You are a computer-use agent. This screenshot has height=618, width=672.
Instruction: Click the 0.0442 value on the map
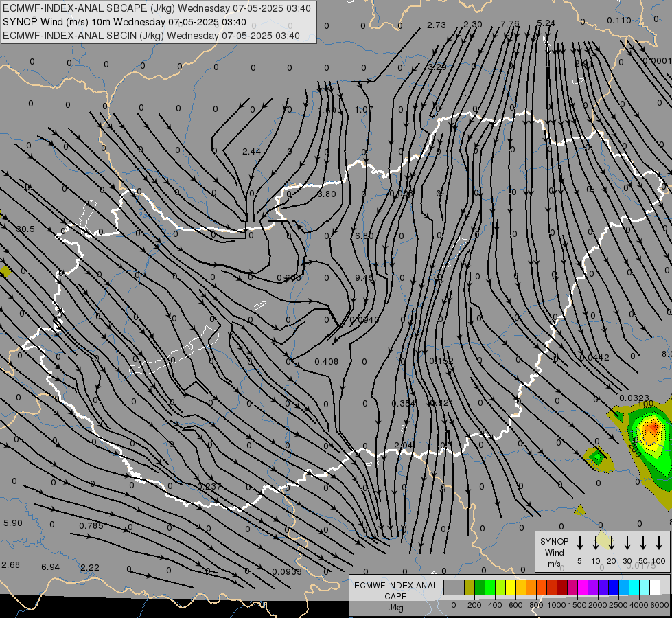pos(594,358)
